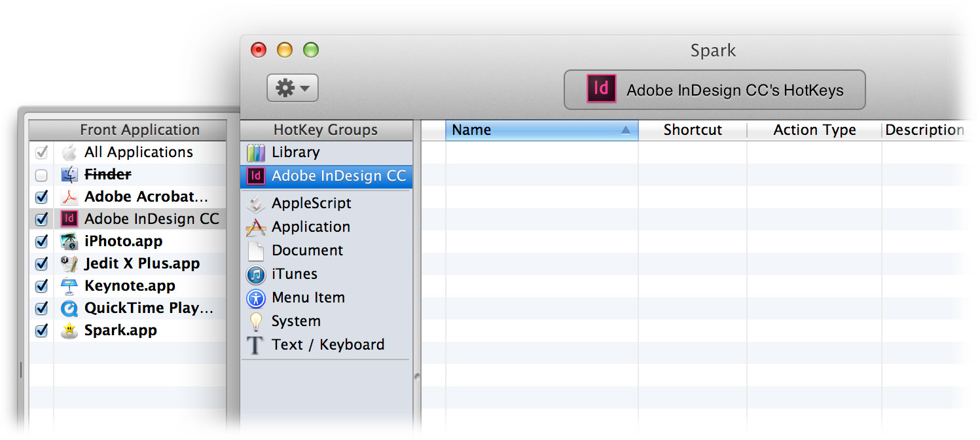Uncheck the Keynote.app checkbox

click(41, 286)
